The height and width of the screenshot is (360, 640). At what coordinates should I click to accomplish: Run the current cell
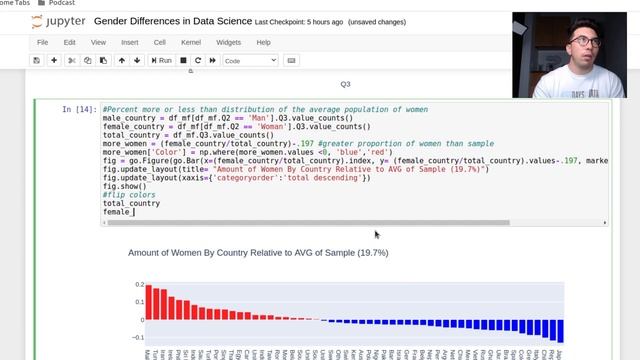[161, 60]
